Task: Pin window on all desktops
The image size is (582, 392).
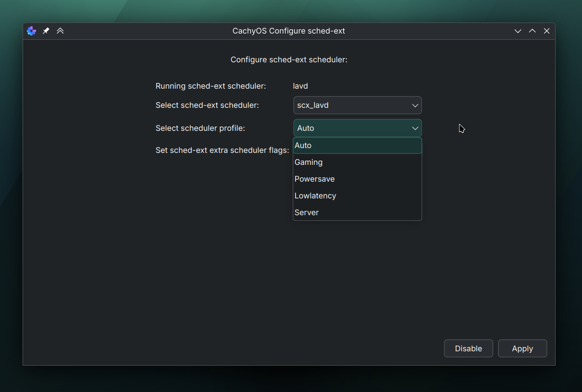Action: click(x=46, y=31)
